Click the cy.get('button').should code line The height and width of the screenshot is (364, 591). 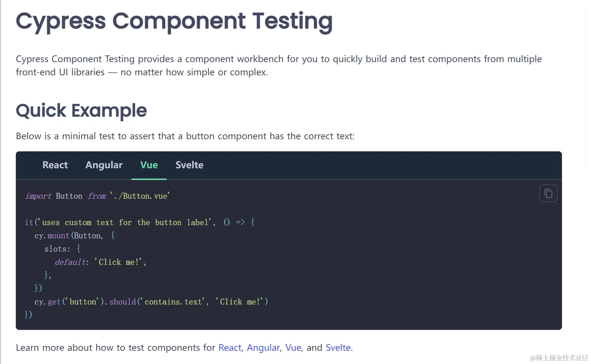[x=151, y=302]
